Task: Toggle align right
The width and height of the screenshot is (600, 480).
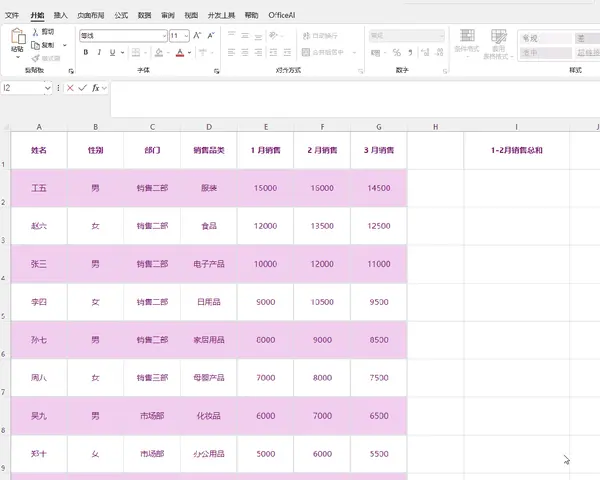Action: [x=259, y=52]
